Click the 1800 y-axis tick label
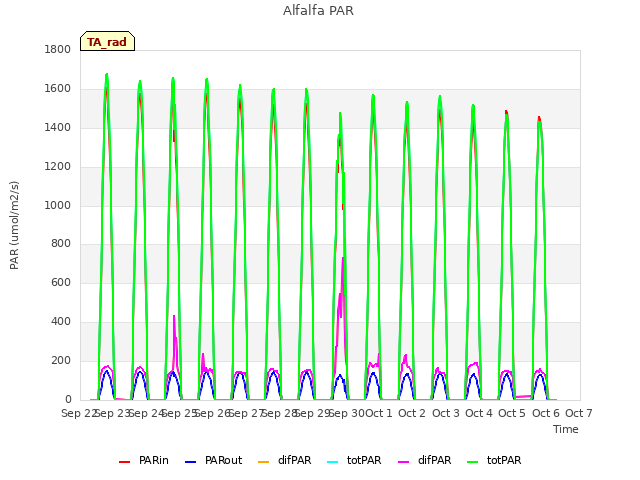Viewport: 640px width, 480px height. click(x=58, y=49)
